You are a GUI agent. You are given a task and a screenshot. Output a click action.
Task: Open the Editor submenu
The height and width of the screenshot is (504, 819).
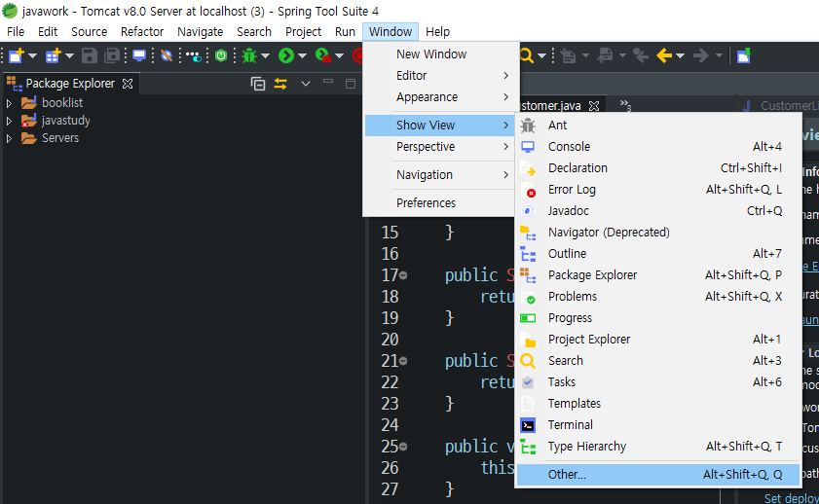(440, 75)
